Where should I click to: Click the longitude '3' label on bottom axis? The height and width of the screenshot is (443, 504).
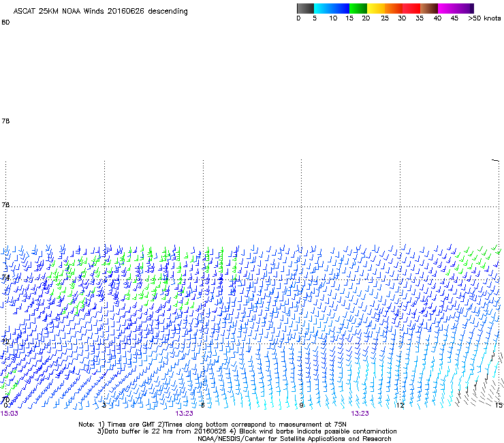(x=104, y=405)
